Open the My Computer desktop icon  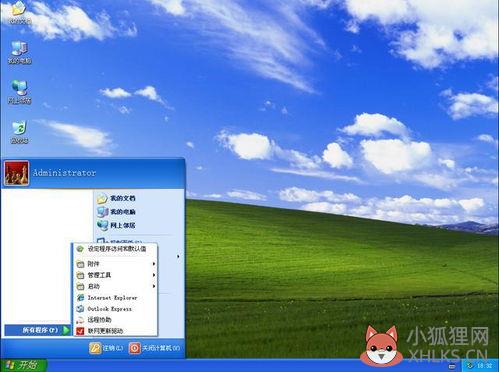(19, 52)
